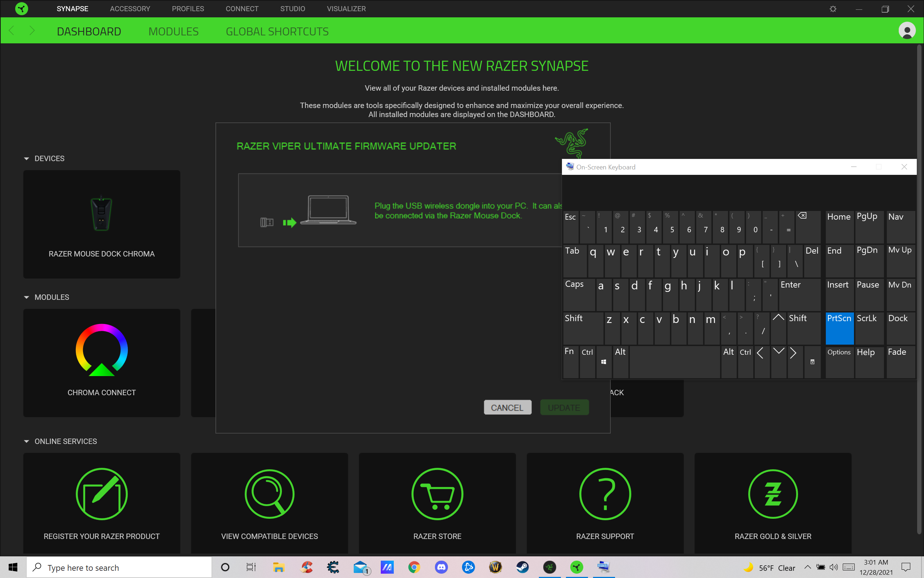924x578 pixels.
Task: Open File Explorer from taskbar
Action: pyautogui.click(x=279, y=567)
